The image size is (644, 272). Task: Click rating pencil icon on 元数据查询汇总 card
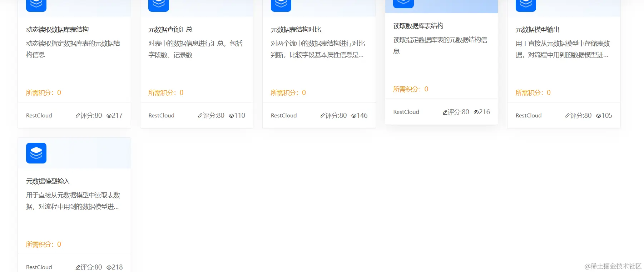pos(200,116)
